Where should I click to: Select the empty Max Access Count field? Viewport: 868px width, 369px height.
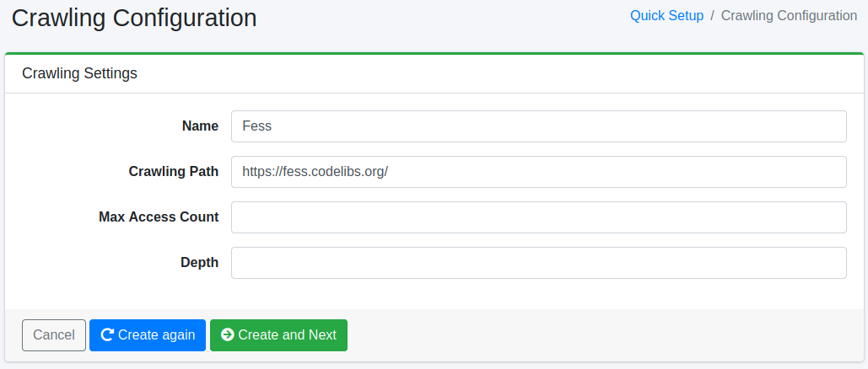pos(538,217)
